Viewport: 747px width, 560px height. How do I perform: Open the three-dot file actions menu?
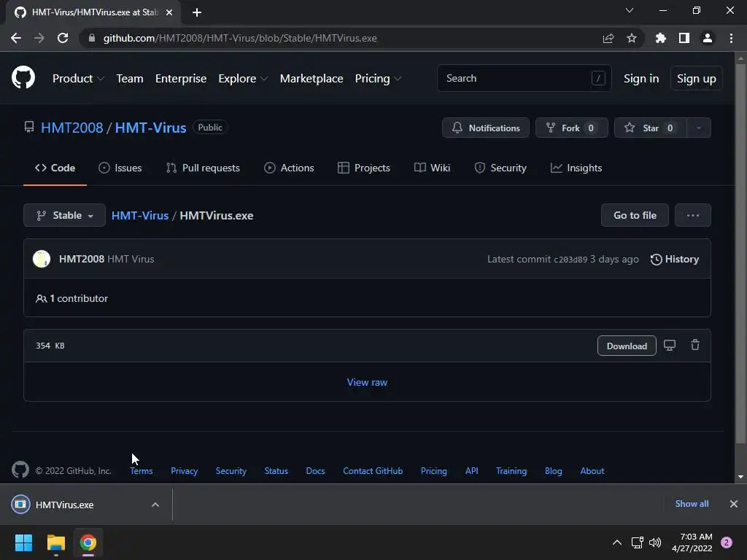(693, 215)
